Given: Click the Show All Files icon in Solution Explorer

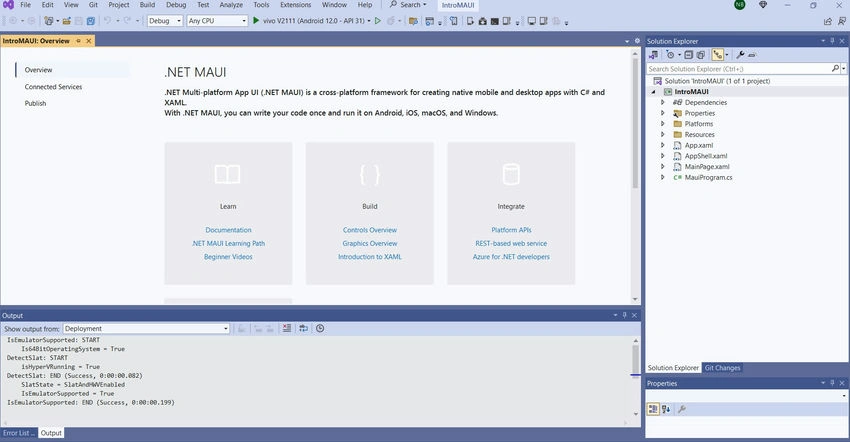Looking at the screenshot, I should click(700, 55).
